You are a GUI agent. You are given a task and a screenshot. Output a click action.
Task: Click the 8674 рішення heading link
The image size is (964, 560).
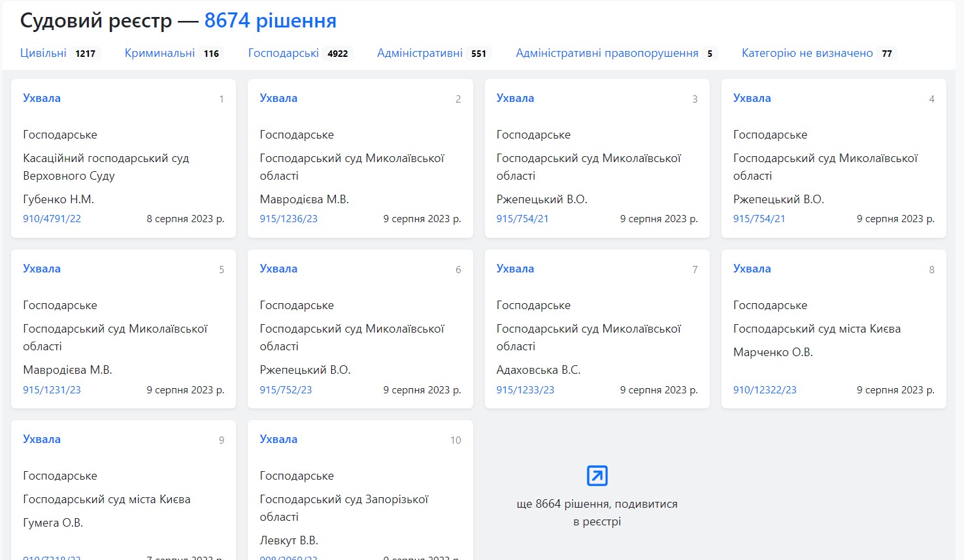(270, 20)
